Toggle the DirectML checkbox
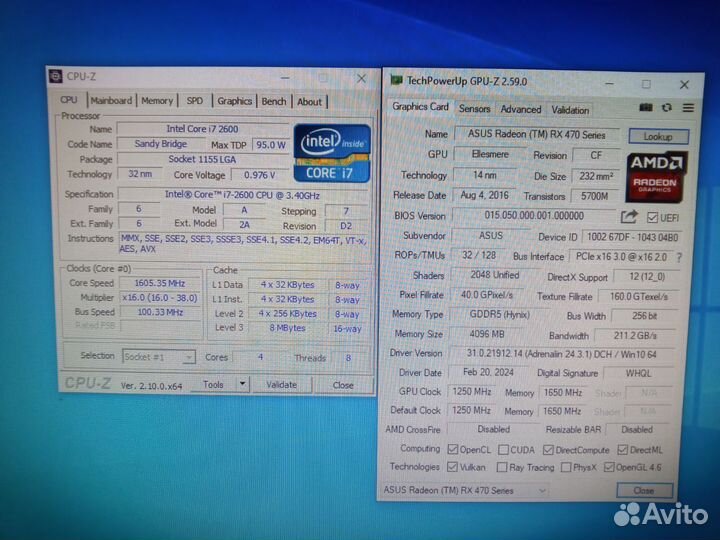 point(623,450)
